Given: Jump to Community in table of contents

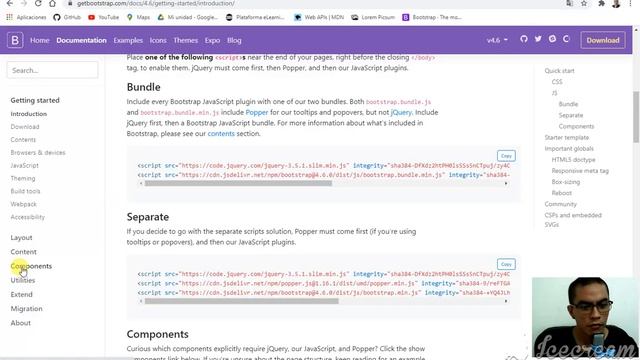Looking at the screenshot, I should pyautogui.click(x=560, y=204).
